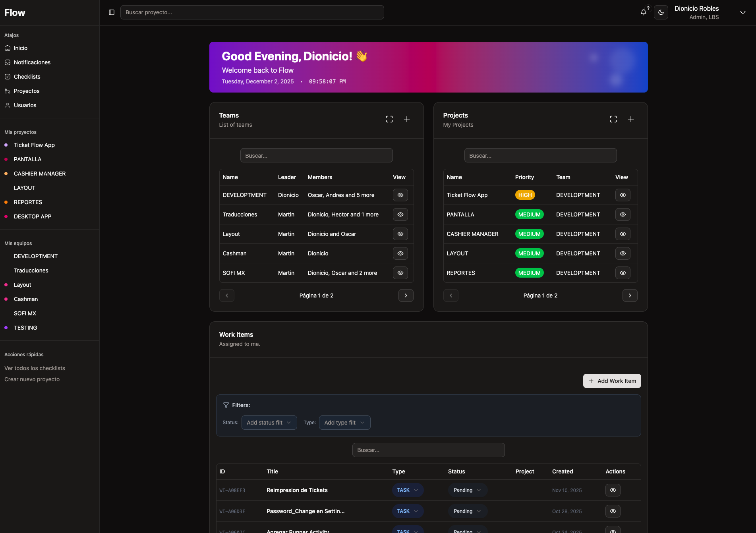Viewport: 756px width, 533px height.
Task: Open notifications via bell icon
Action: [643, 12]
